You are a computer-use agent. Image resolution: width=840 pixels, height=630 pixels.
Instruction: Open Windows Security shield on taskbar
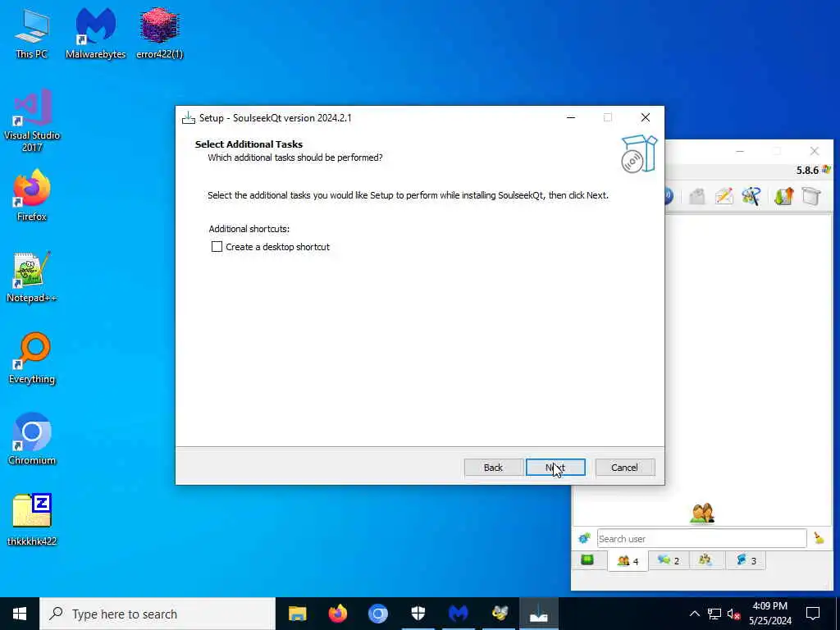coord(418,614)
